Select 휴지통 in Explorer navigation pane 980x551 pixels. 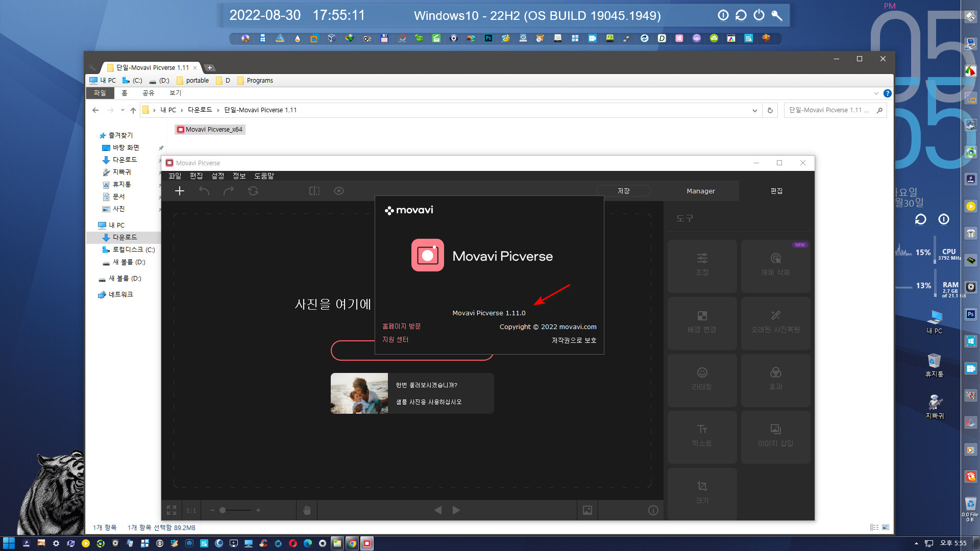coord(121,185)
